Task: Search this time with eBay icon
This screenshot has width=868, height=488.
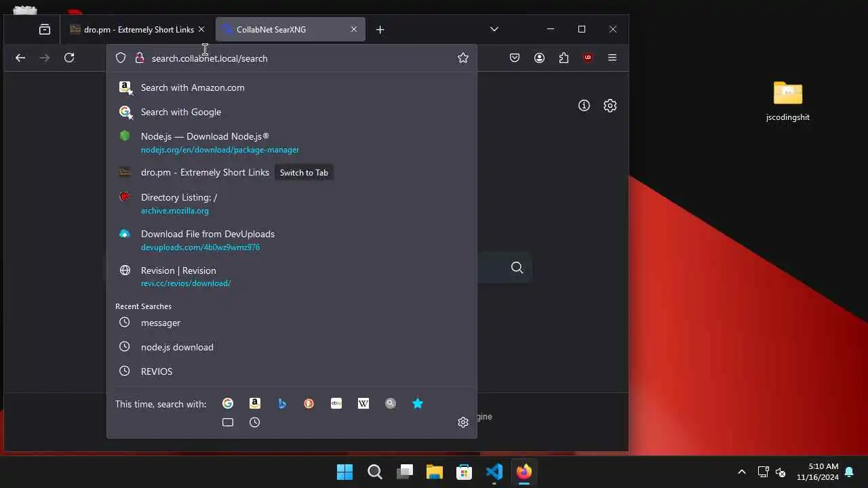Action: 336,403
